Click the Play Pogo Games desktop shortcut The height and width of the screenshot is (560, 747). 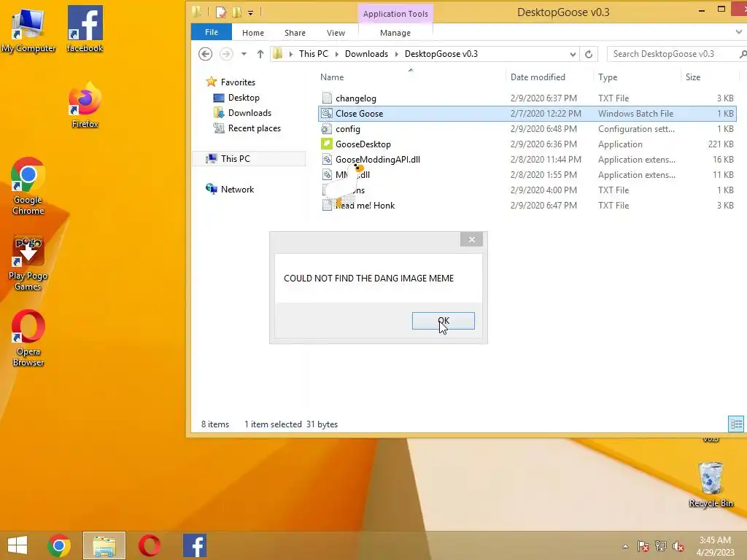pyautogui.click(x=28, y=262)
